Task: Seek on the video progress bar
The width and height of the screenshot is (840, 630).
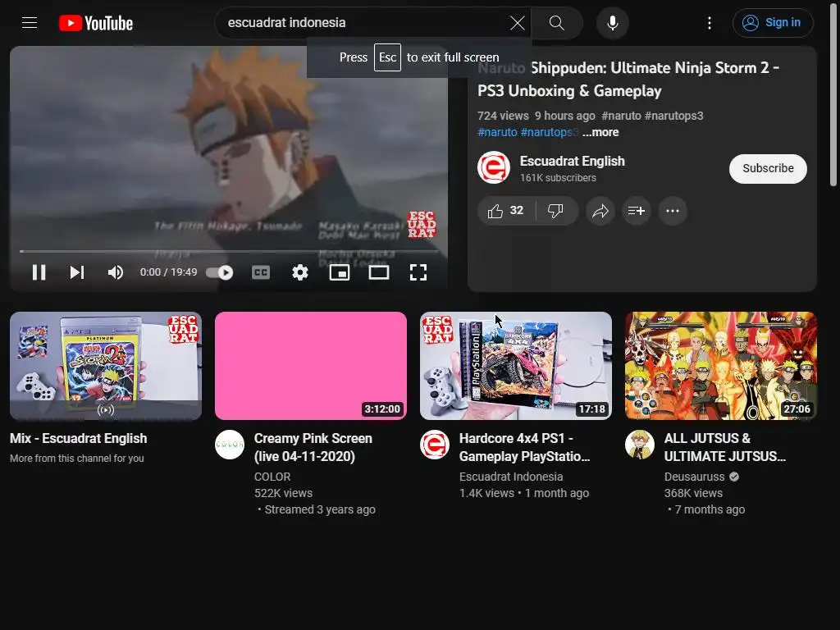Action: coord(229,251)
